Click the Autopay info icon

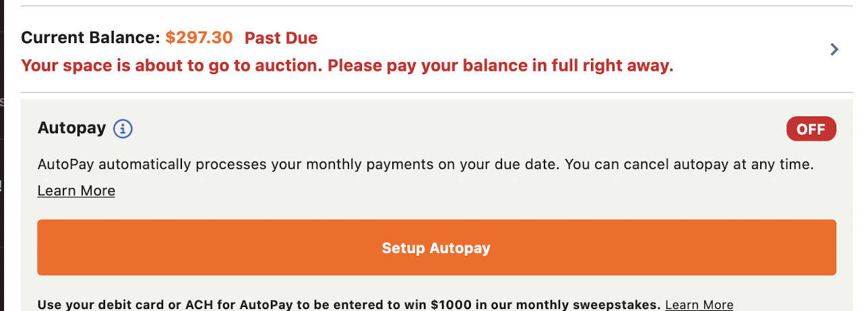[123, 129]
